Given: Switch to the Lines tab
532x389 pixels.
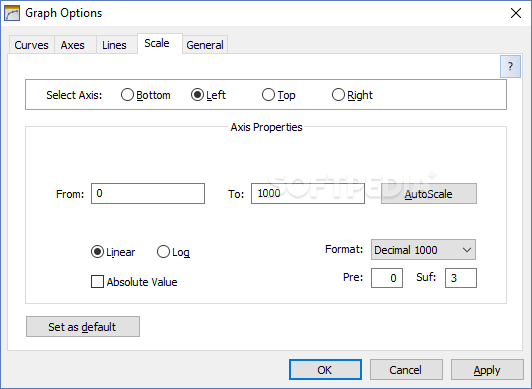Looking at the screenshot, I should (117, 45).
